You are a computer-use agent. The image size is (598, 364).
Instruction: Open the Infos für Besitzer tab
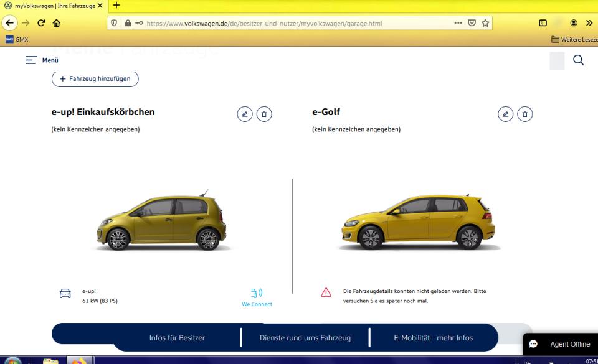point(177,338)
